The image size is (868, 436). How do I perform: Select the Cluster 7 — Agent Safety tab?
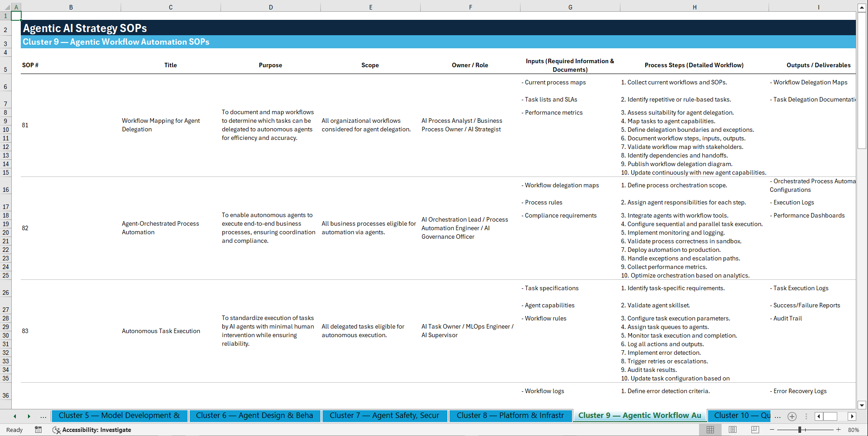(x=385, y=416)
